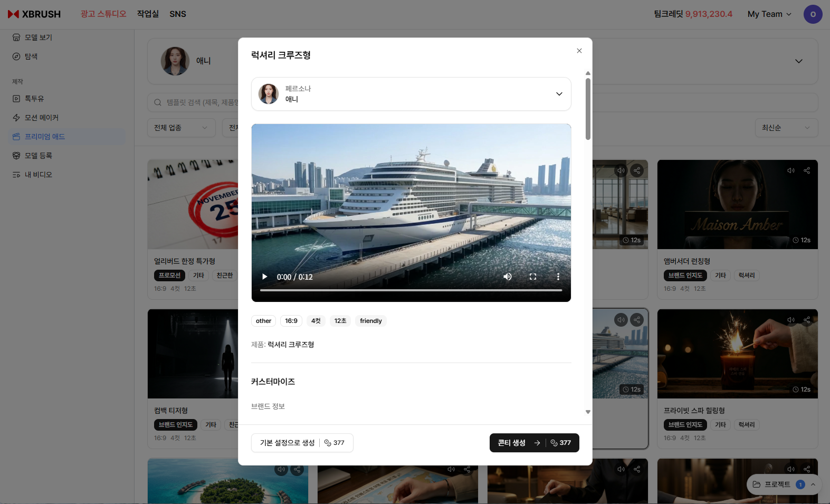The image size is (830, 504).
Task: Play the luxury cruise video
Action: [265, 277]
